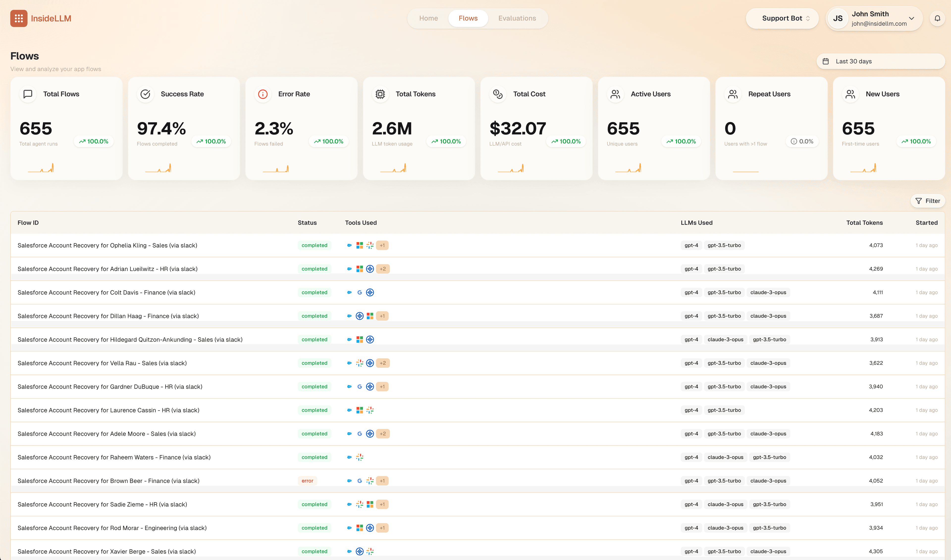Expand +1 more tools in Ophelia Kling row
951x560 pixels.
tap(382, 245)
